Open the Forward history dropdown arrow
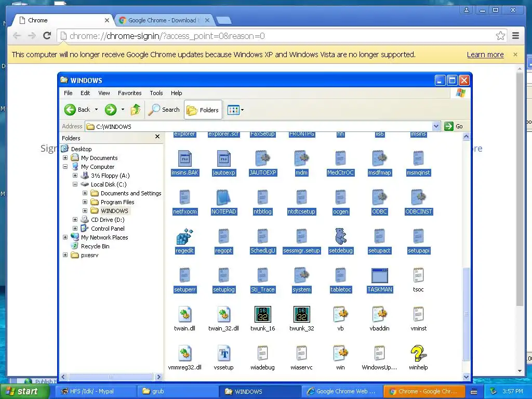 coord(123,110)
